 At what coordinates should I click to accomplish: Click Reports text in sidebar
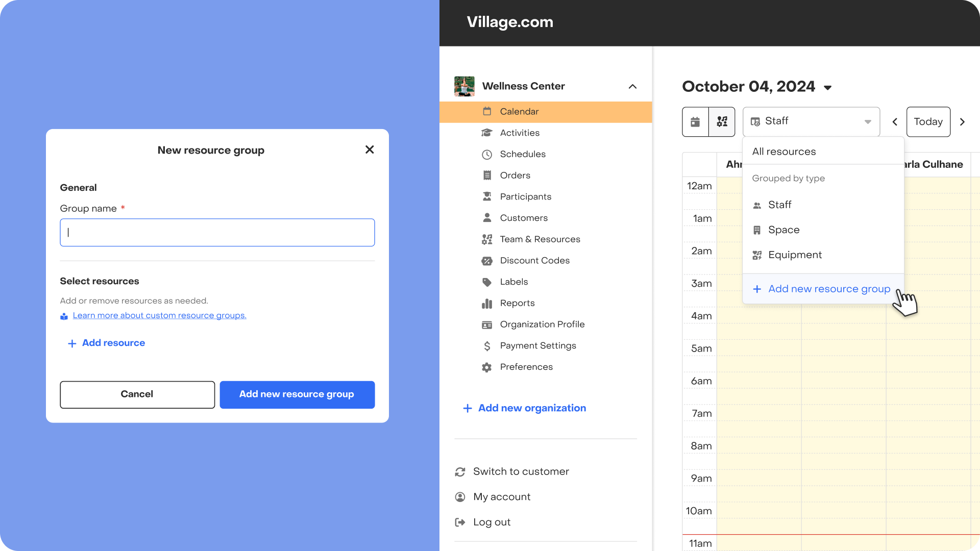pyautogui.click(x=518, y=304)
